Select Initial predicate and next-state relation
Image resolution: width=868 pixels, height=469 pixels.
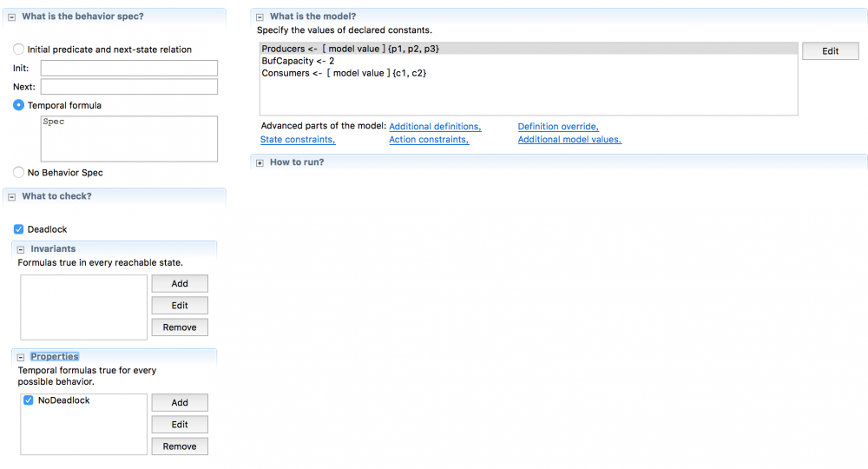tap(18, 50)
